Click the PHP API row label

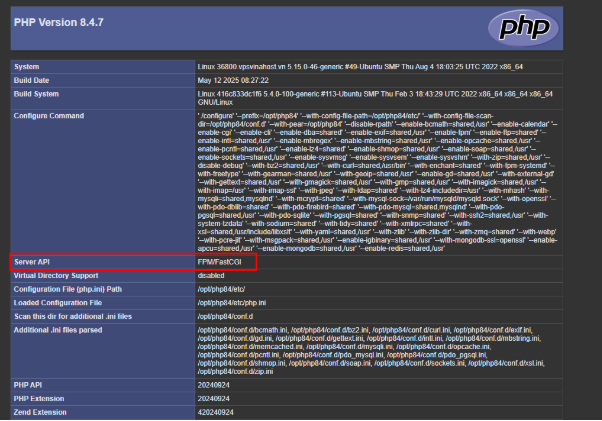coord(29,383)
